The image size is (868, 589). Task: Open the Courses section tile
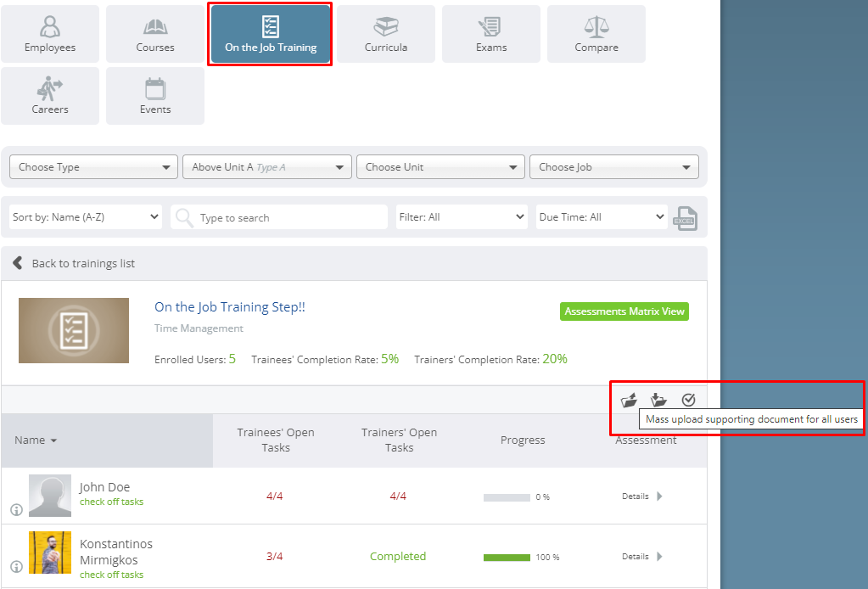(155, 34)
